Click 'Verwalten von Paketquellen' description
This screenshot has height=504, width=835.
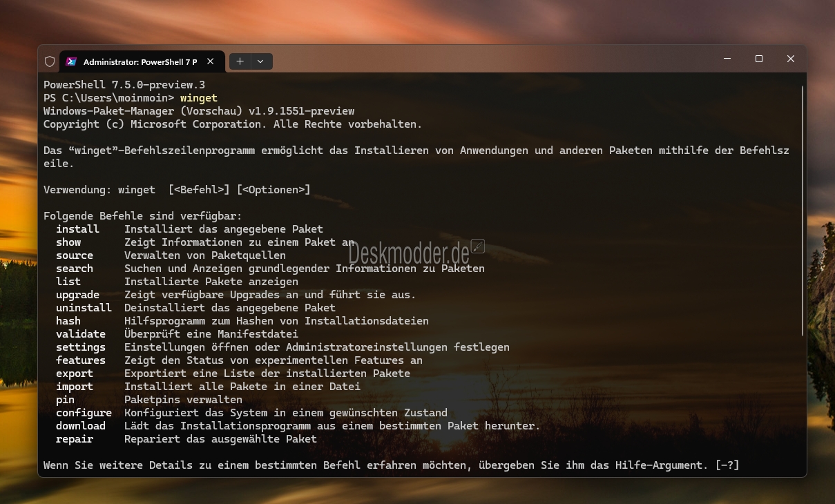205,255
